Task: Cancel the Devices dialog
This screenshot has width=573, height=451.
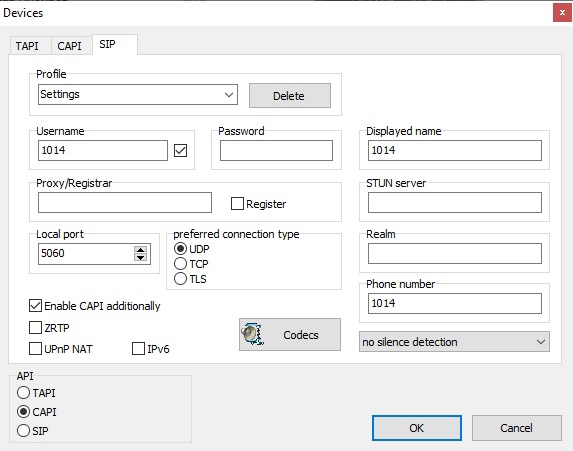Action: coord(517,428)
